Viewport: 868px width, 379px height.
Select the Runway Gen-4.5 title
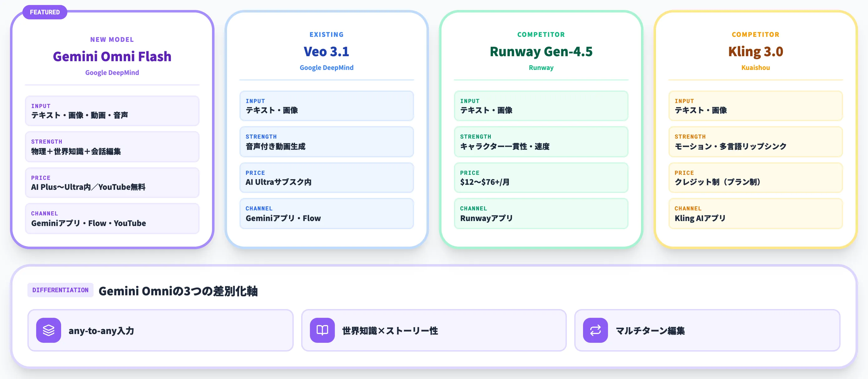click(x=541, y=51)
